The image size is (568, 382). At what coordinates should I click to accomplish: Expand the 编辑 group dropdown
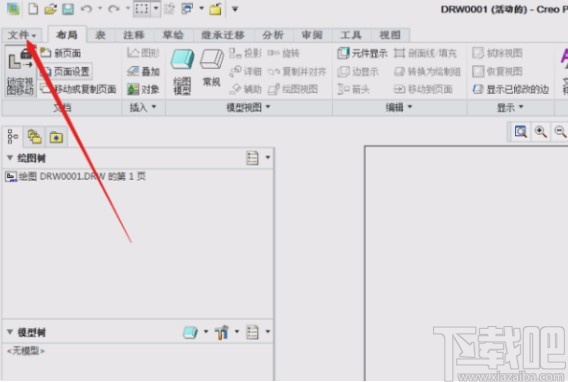click(399, 107)
